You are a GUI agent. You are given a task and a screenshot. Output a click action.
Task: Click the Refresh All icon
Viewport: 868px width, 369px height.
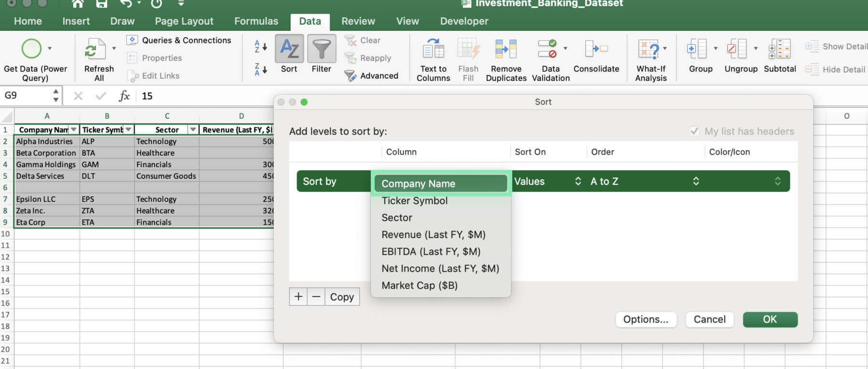tap(95, 49)
